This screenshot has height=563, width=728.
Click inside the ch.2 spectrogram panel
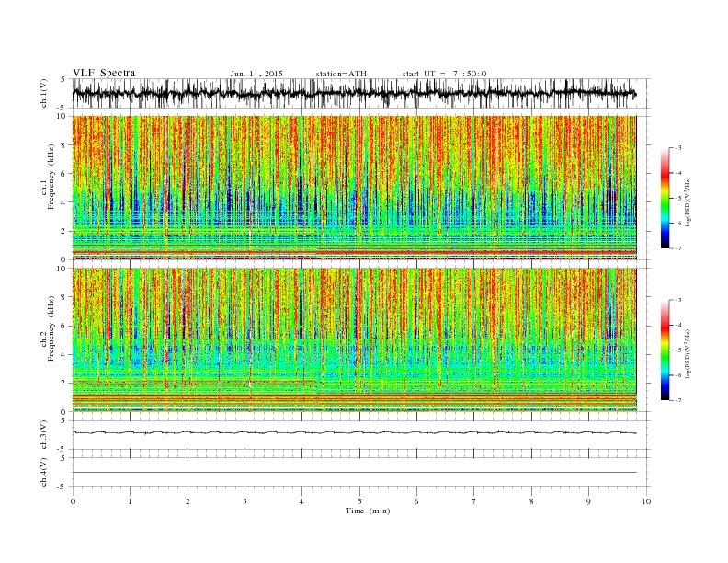coord(354,340)
